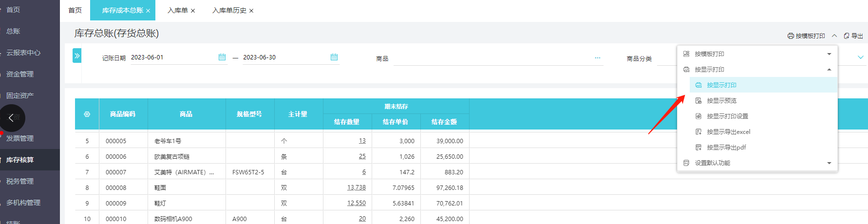This screenshot has width=868, height=224.
Task: Click the table column settings gear icon
Action: point(87,114)
